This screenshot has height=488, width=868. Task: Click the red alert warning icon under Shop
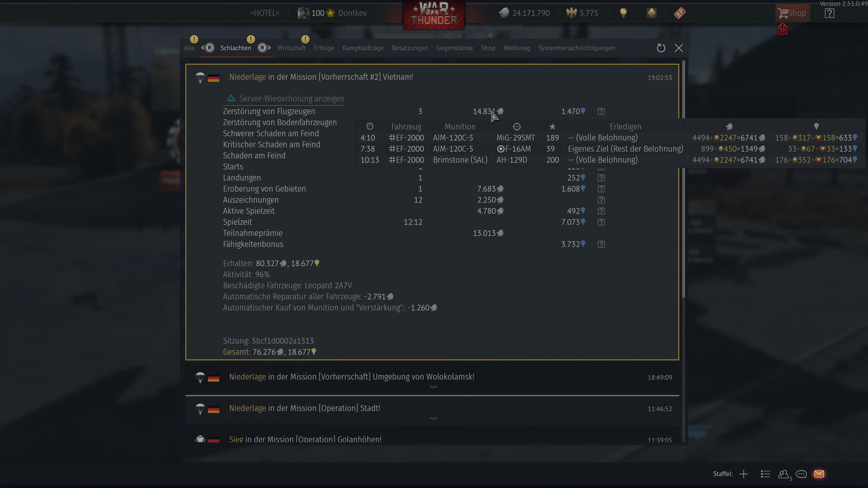pos(782,30)
